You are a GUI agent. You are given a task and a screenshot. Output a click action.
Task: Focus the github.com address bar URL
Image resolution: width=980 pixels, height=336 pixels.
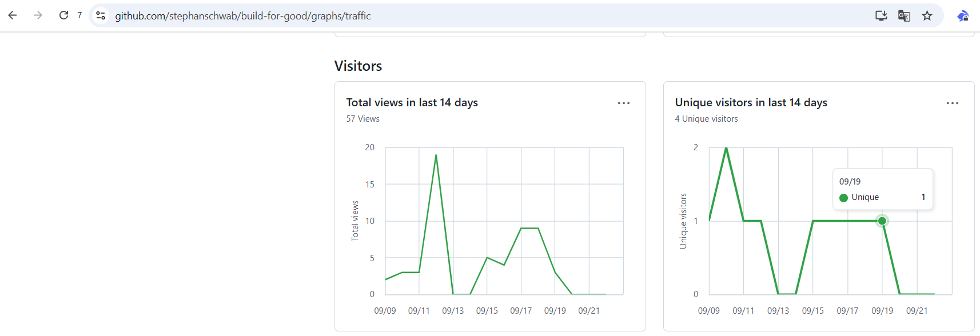coord(242,16)
